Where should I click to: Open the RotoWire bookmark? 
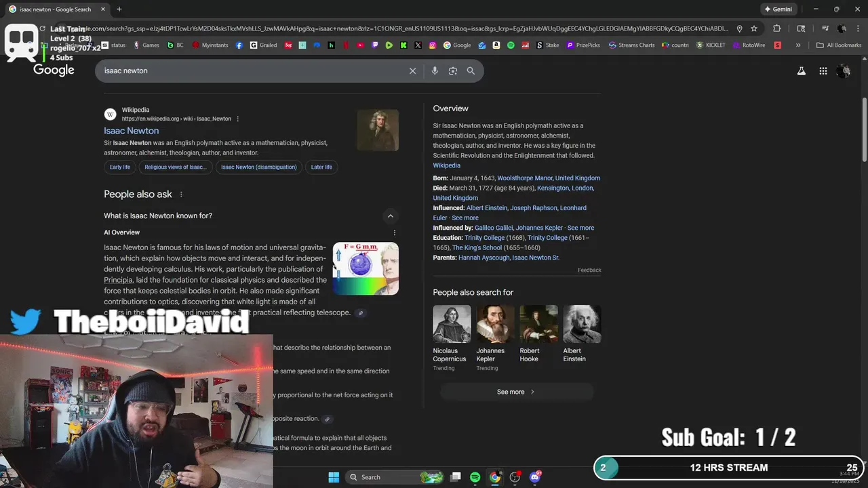749,45
